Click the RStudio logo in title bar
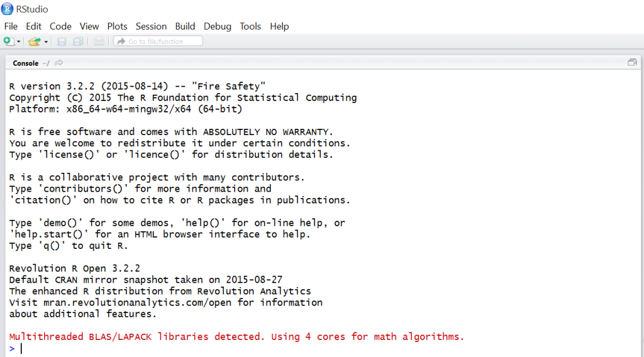This screenshot has height=357, width=644. point(8,9)
